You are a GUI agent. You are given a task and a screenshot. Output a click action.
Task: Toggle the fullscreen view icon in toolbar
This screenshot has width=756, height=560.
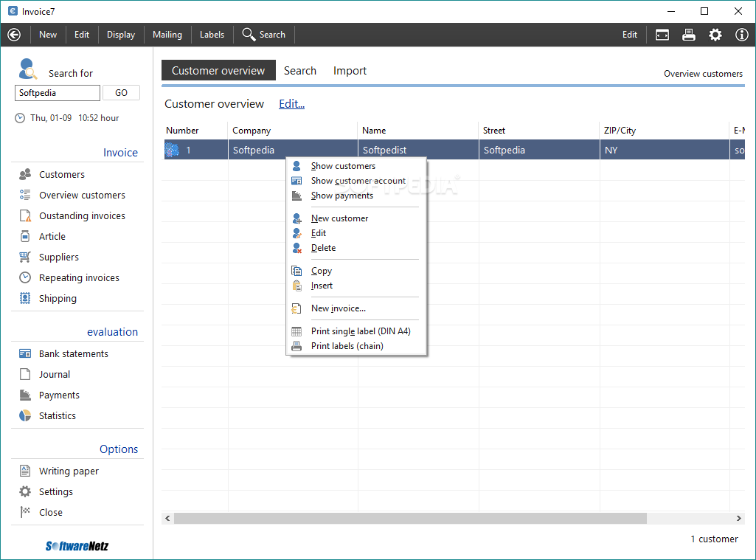662,35
